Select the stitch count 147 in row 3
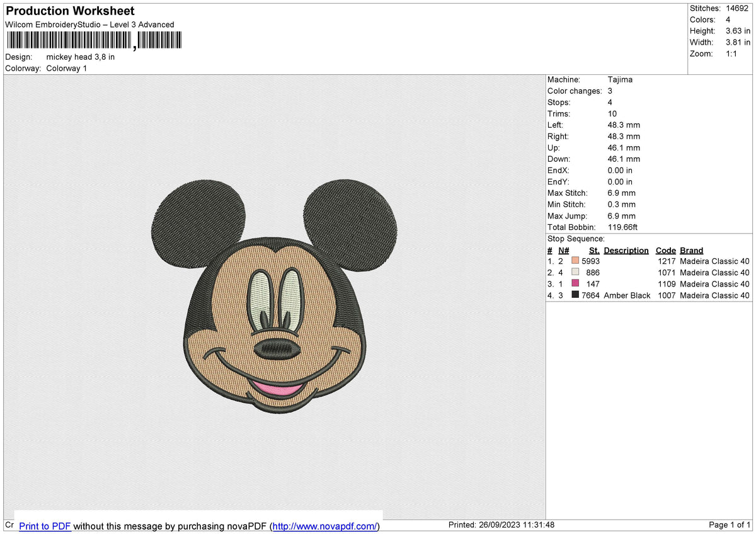 (593, 283)
